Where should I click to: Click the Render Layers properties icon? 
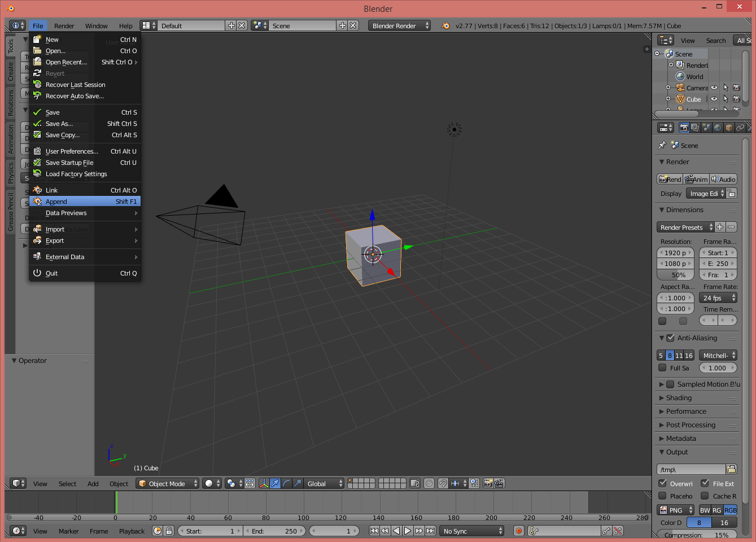[x=695, y=128]
